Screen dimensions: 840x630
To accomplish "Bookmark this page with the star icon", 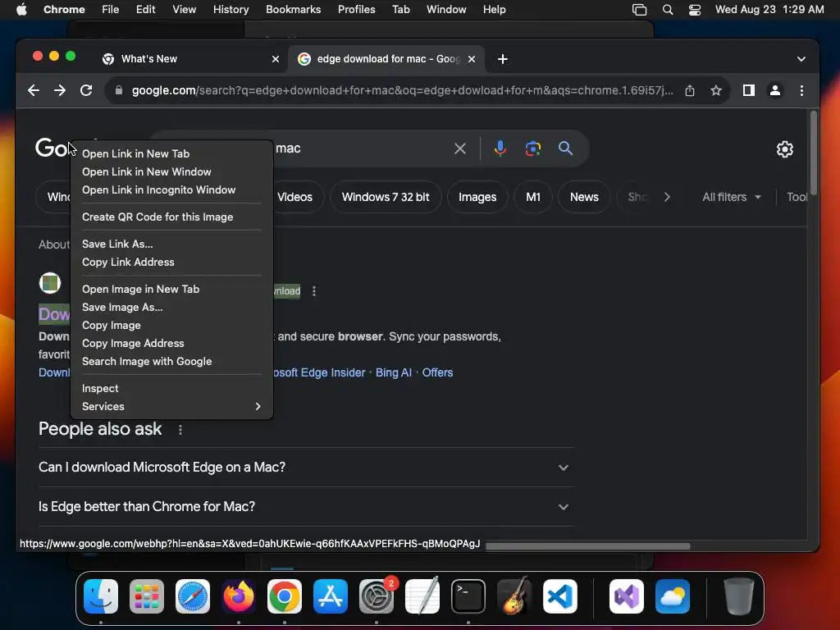I will point(715,90).
